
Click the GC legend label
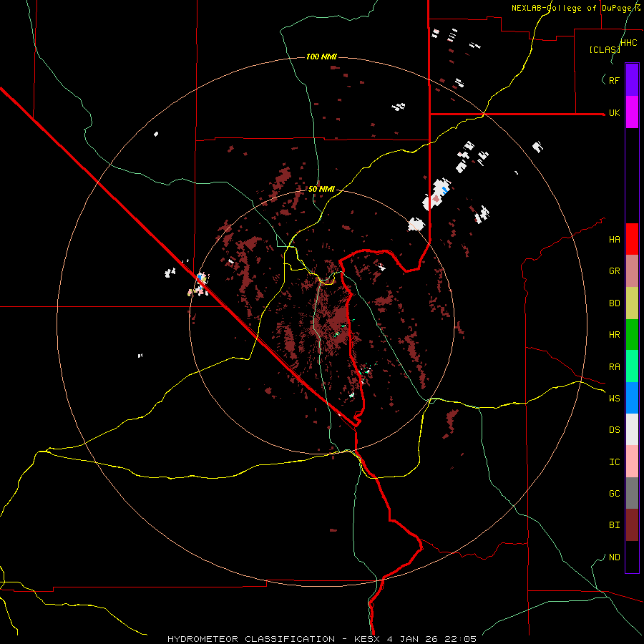pos(614,494)
